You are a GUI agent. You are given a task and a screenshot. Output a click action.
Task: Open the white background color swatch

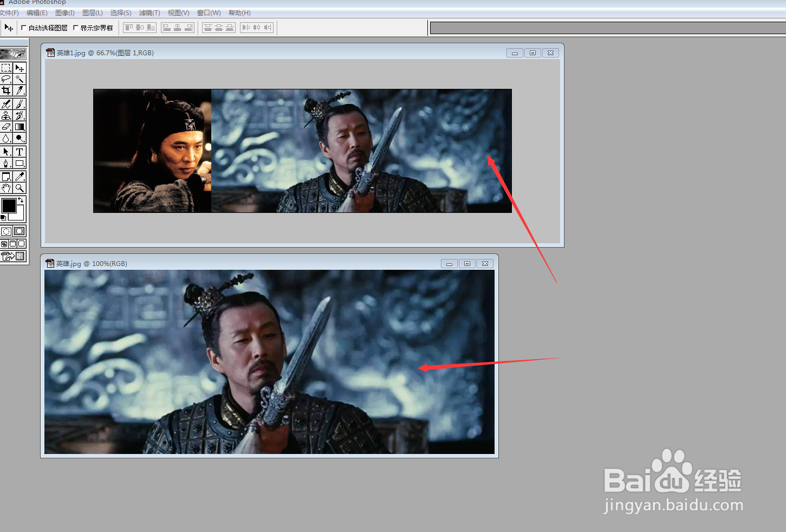(20, 216)
